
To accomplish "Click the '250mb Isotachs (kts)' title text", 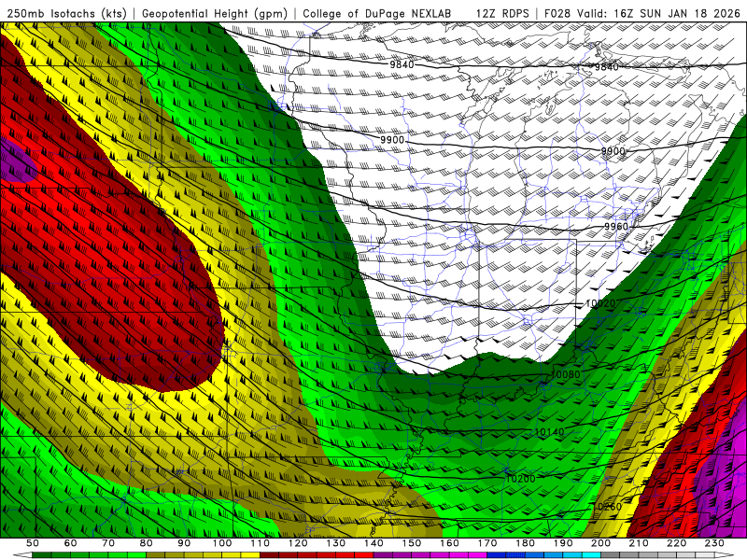I will 66,13.
